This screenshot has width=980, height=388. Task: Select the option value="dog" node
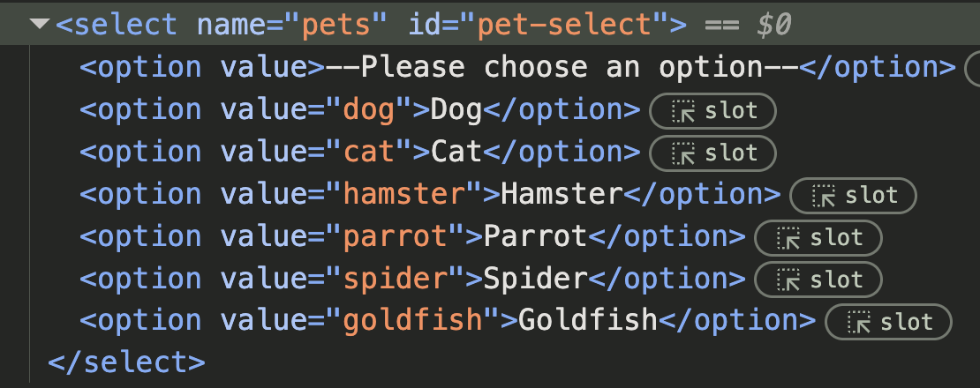[360, 110]
